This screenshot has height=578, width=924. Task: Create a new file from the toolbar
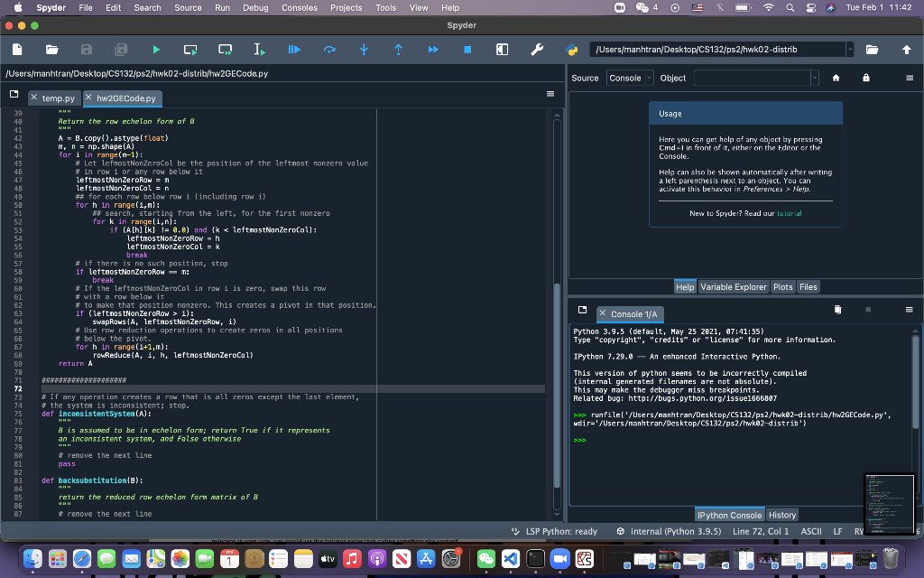17,50
